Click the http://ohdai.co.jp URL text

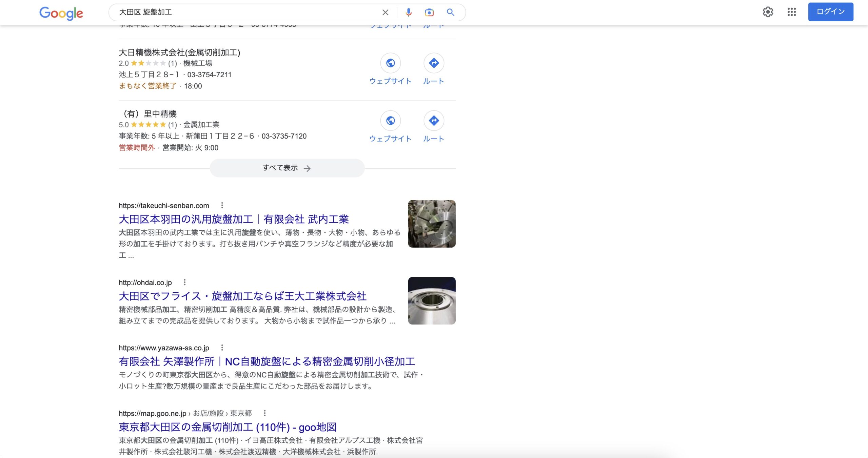pyautogui.click(x=145, y=283)
